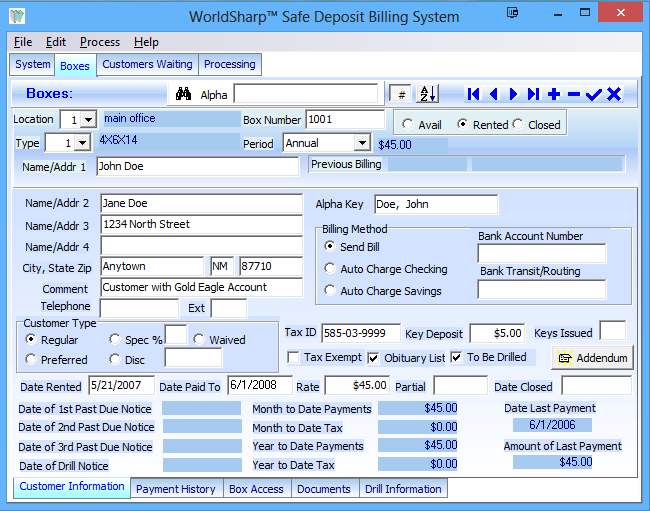Delete record using the minus icon
The width and height of the screenshot is (650, 511).
[x=574, y=94]
